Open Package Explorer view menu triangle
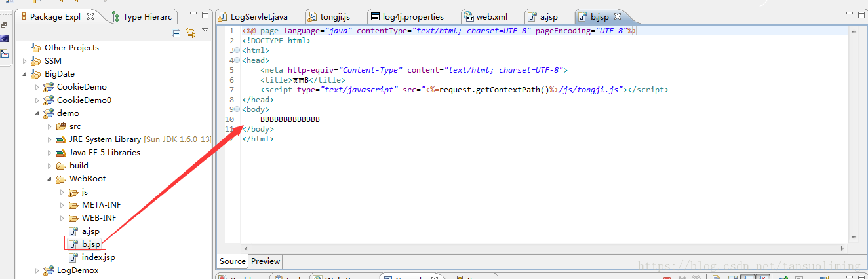Screen dimensions: 868x279 coord(205,30)
